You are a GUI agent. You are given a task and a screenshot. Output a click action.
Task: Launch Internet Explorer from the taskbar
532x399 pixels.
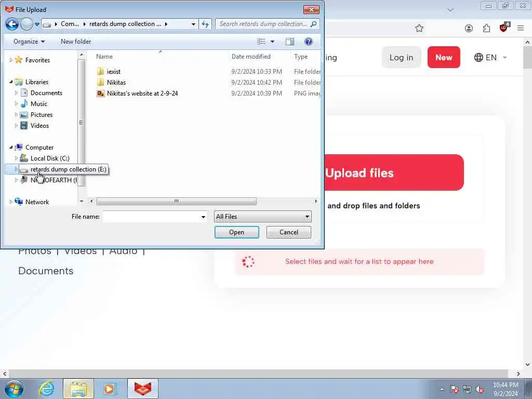[46, 389]
